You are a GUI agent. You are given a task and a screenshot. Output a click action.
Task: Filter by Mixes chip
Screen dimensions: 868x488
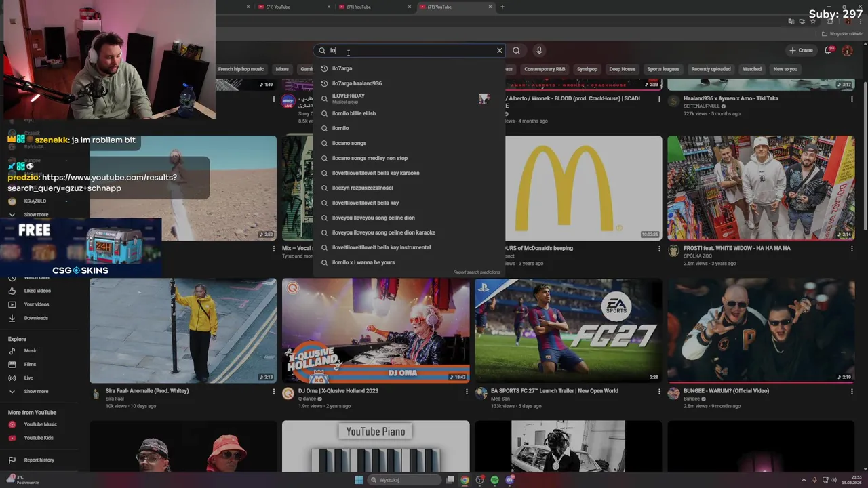(x=282, y=69)
